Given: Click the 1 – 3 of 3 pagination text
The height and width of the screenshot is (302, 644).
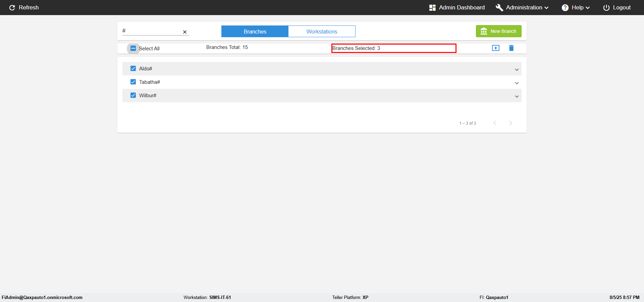Looking at the screenshot, I should 468,123.
